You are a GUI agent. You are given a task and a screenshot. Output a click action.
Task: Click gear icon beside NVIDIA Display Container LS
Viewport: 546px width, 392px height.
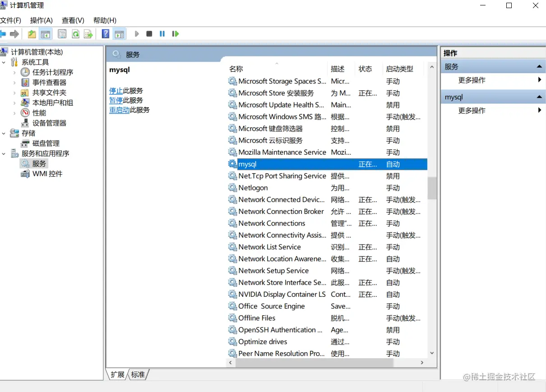[x=232, y=294]
